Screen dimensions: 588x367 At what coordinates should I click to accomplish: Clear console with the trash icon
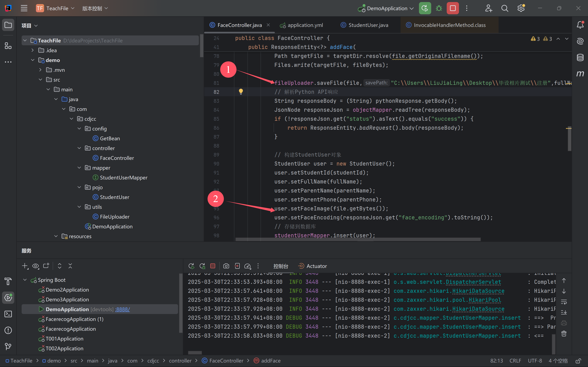coord(564,334)
